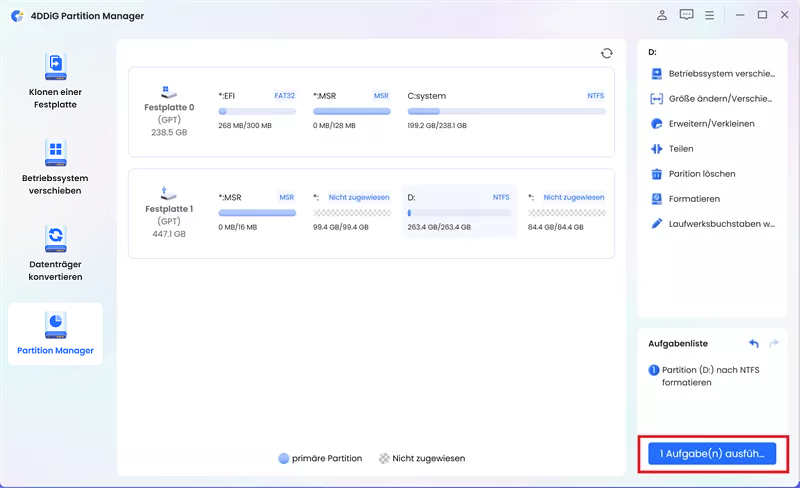800x488 pixels.
Task: Click the 238.5 GB capacity of Festplatte 0
Action: pos(169,132)
